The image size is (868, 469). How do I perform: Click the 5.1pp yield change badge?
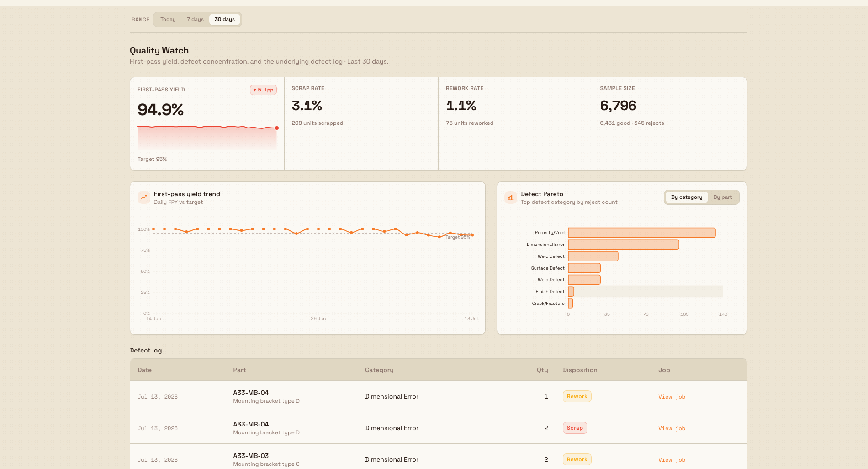point(263,90)
